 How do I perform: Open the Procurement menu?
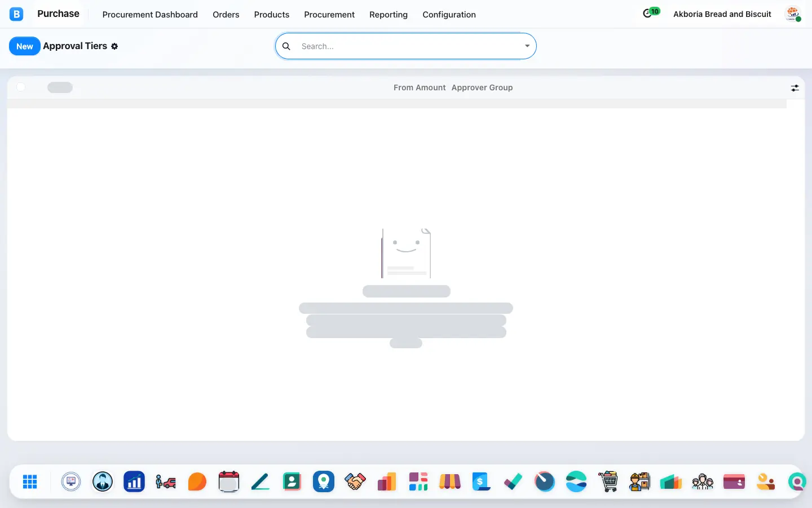click(x=329, y=15)
